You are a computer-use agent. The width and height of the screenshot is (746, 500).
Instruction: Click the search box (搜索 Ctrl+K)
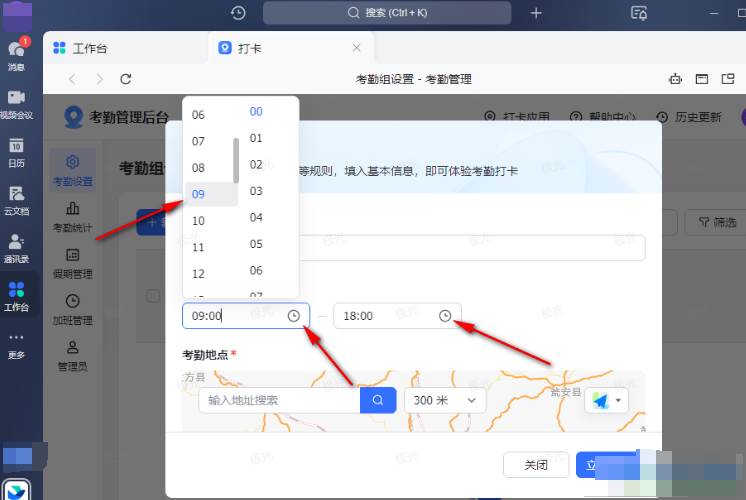pyautogui.click(x=387, y=13)
